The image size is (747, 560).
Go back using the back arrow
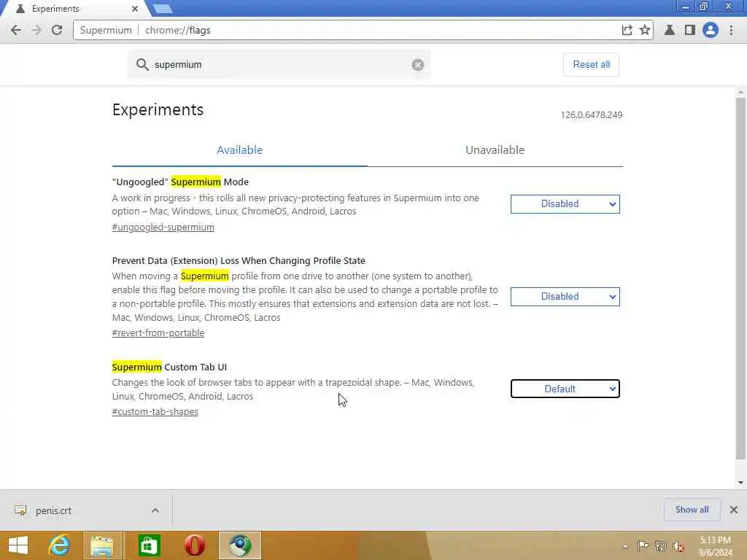pyautogui.click(x=16, y=30)
